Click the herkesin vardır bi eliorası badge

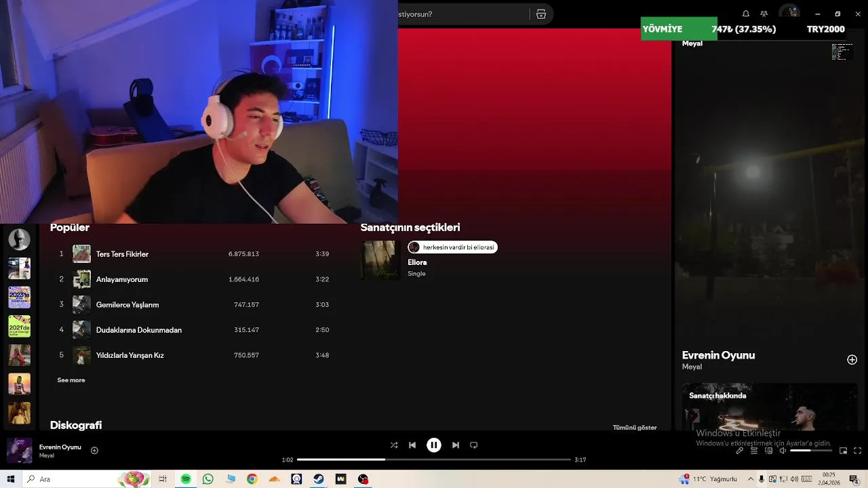pos(453,247)
